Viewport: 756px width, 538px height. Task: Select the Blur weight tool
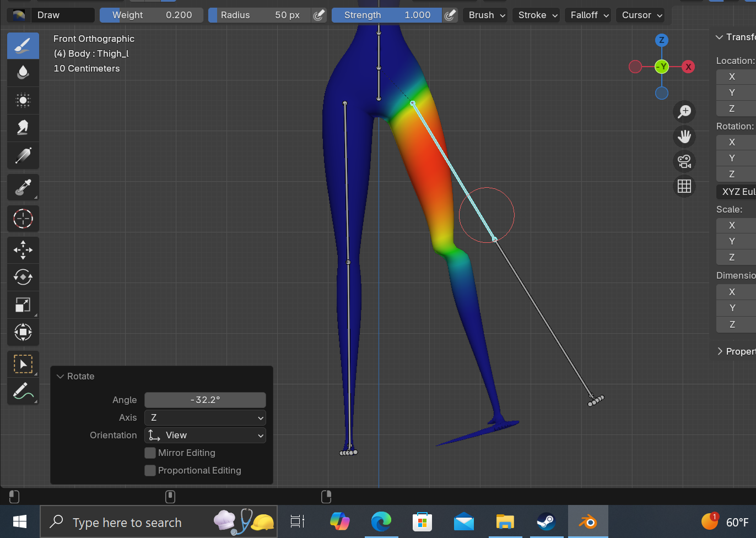click(23, 73)
